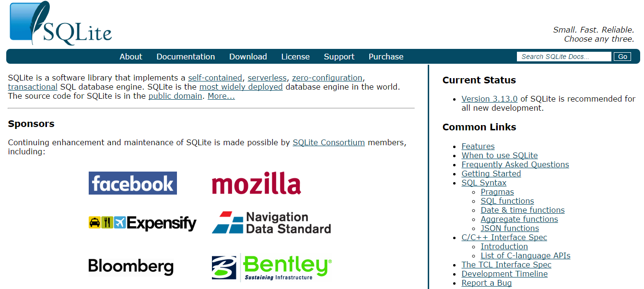This screenshot has width=644, height=289.
Task: Open the Frequently Asked Questions link
Action: tap(515, 164)
